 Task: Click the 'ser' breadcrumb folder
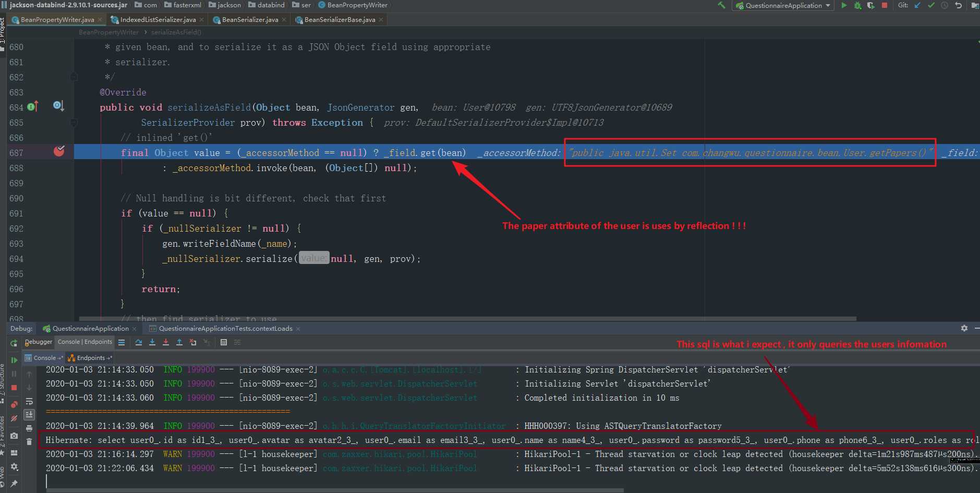tap(301, 5)
